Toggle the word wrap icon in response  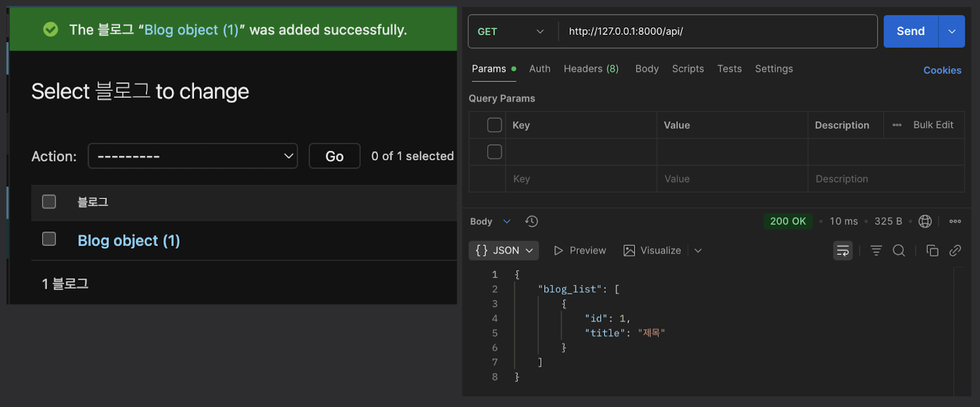point(843,251)
